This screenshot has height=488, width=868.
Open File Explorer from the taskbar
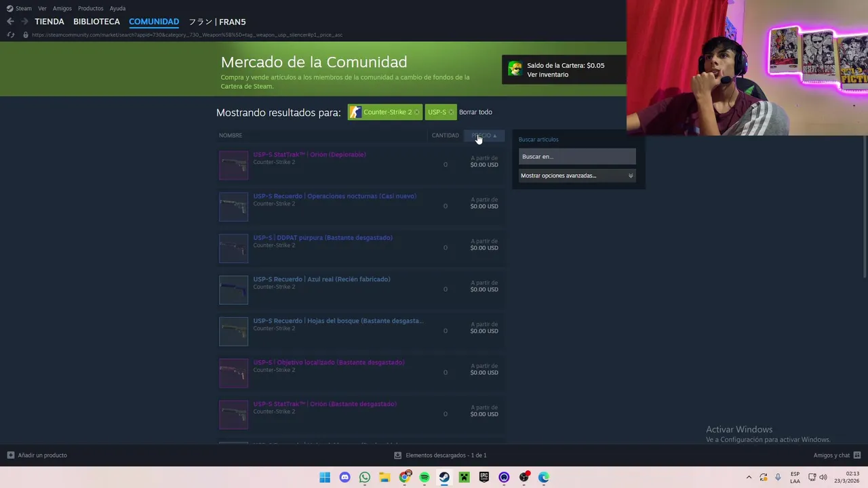pyautogui.click(x=384, y=477)
